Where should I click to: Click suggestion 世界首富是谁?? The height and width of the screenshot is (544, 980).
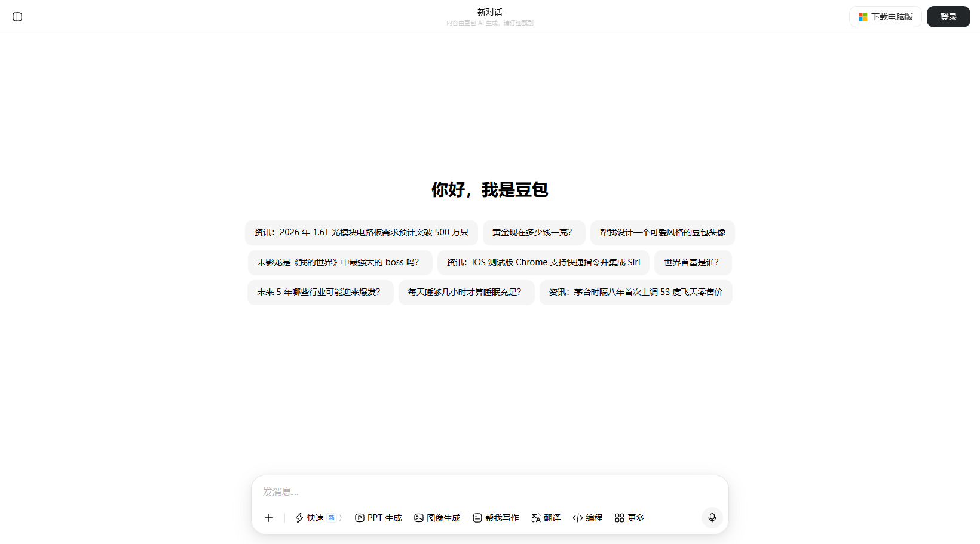click(x=693, y=263)
